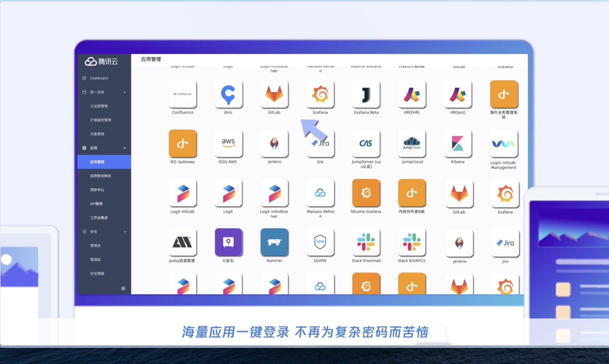This screenshot has width=609, height=364.
Task: Launch the NGame Grafana app
Action: [366, 193]
